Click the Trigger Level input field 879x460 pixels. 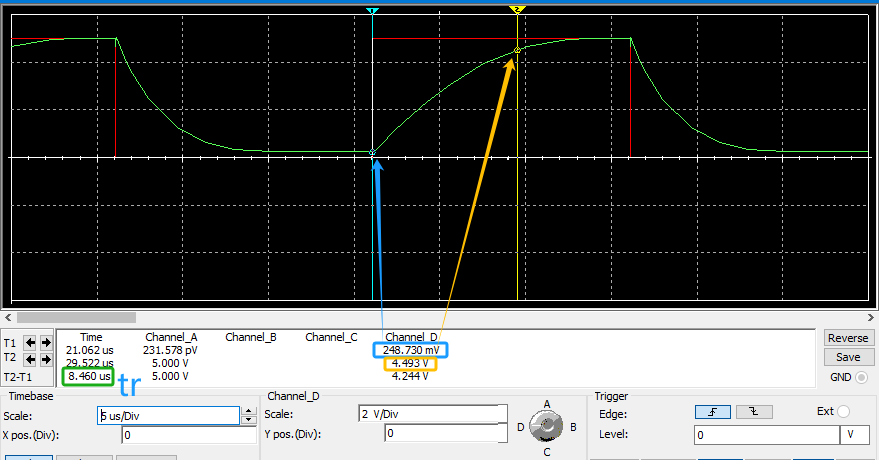(767, 435)
